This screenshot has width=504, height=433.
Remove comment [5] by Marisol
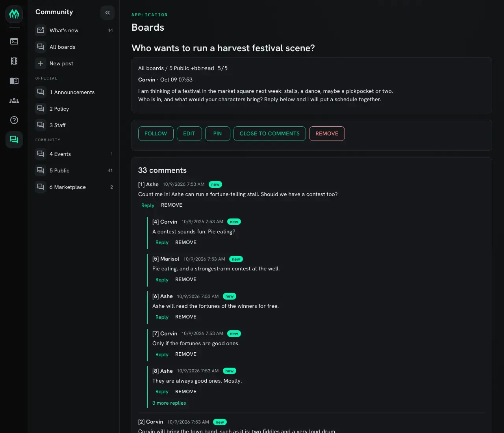point(186,279)
